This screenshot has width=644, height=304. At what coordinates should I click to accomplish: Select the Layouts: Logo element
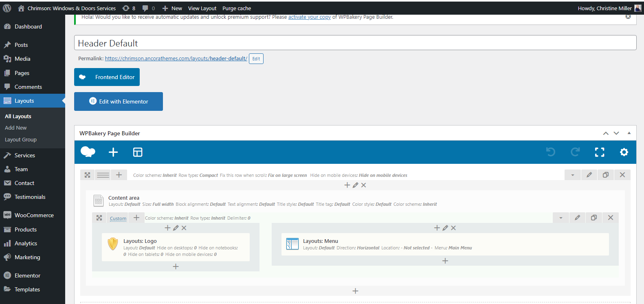[x=176, y=247]
